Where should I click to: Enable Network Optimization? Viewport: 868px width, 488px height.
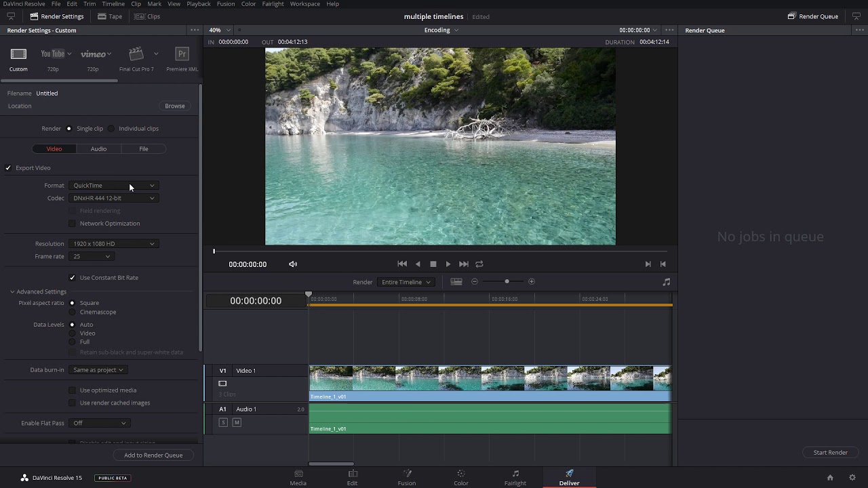[x=73, y=224]
